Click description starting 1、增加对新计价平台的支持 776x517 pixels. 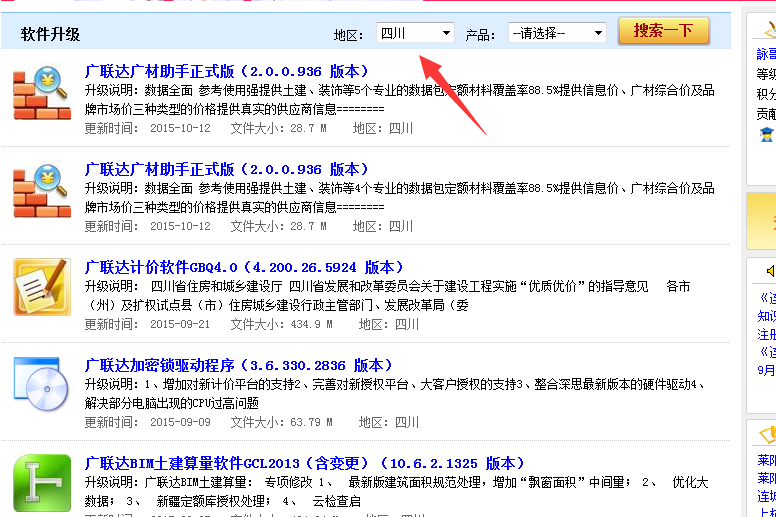[x=394, y=384]
